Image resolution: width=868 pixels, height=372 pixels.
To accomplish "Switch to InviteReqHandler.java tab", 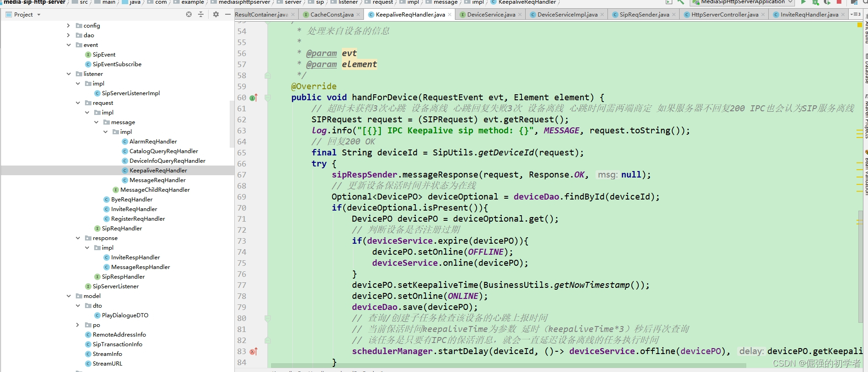I will (809, 14).
